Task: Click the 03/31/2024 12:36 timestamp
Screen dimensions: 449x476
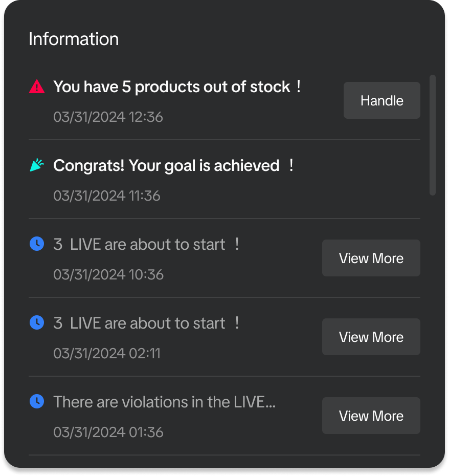Action: pos(108,117)
